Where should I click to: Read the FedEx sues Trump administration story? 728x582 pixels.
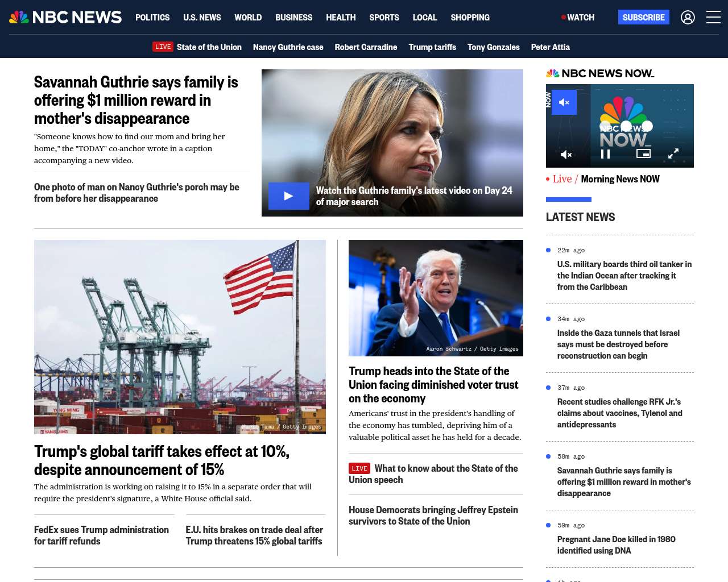pyautogui.click(x=101, y=535)
